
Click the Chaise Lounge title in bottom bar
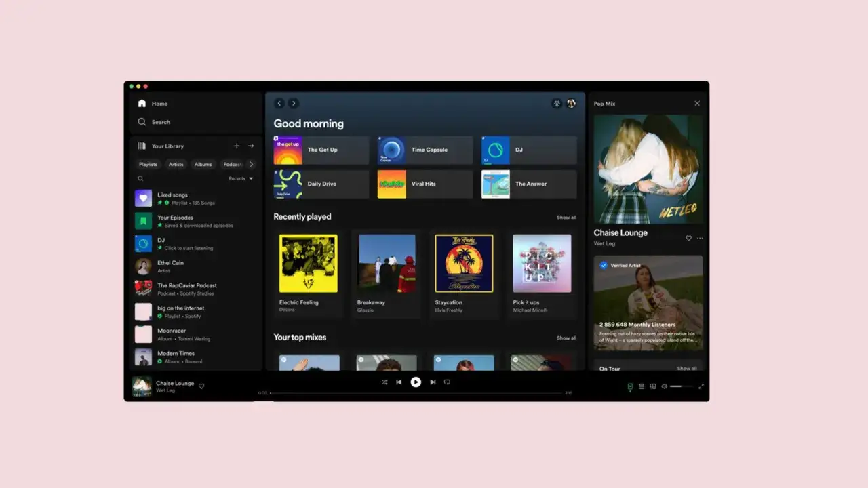175,384
